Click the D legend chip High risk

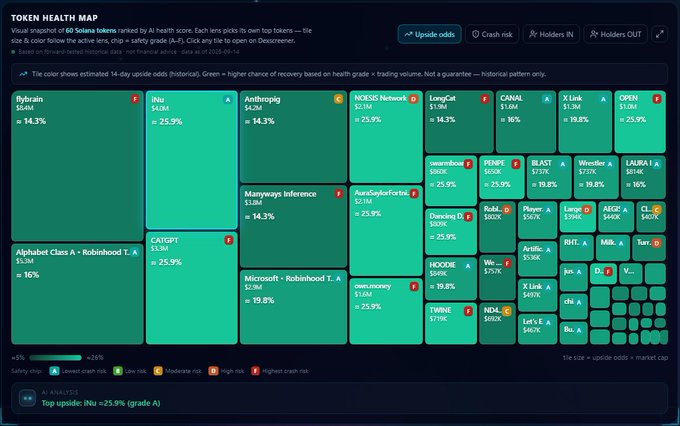(x=213, y=371)
